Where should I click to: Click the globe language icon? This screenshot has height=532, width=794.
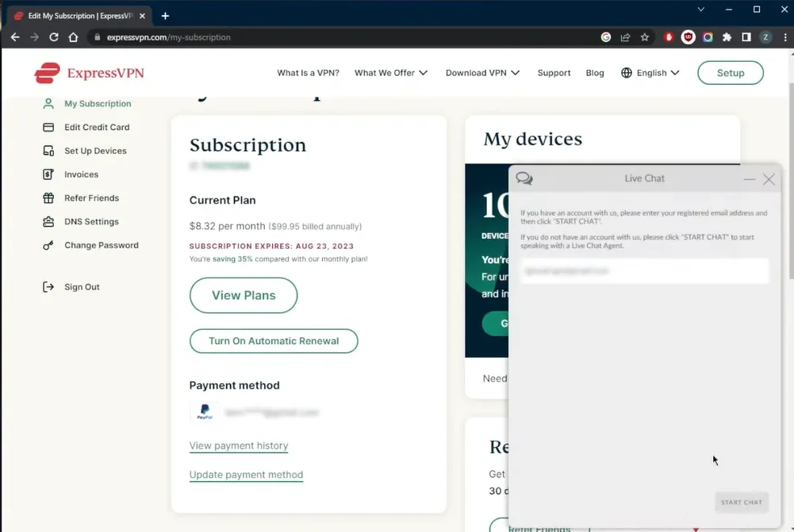(627, 73)
